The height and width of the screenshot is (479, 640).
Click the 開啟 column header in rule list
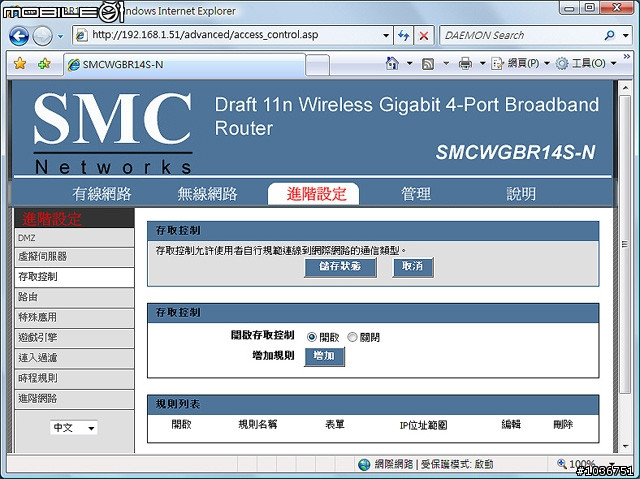[181, 425]
